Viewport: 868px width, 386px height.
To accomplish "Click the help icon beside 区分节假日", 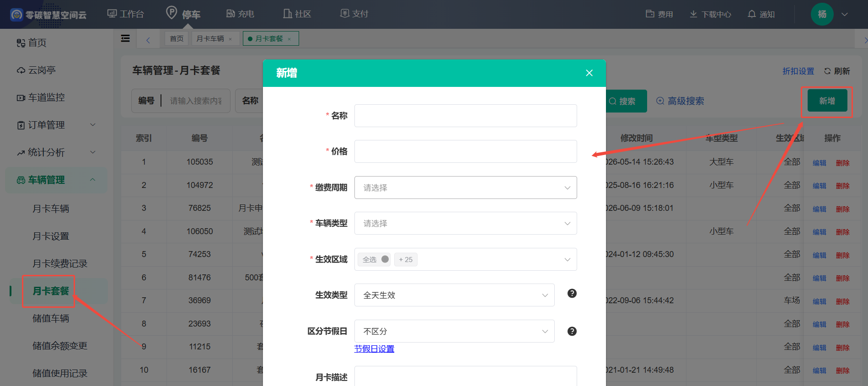I will pyautogui.click(x=572, y=331).
